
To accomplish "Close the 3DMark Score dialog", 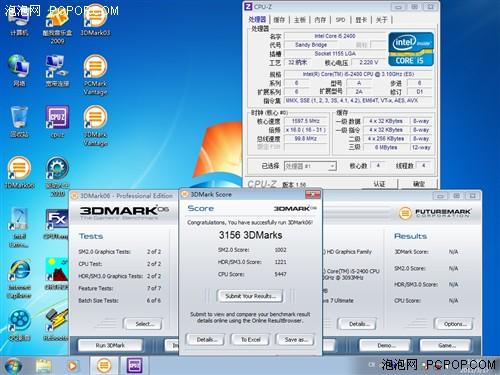I will click(x=313, y=194).
